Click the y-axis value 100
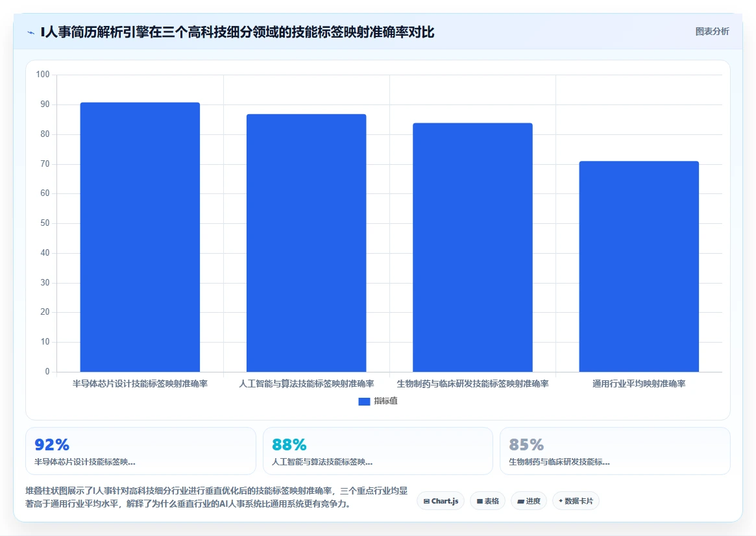Image resolution: width=756 pixels, height=536 pixels. coord(43,74)
